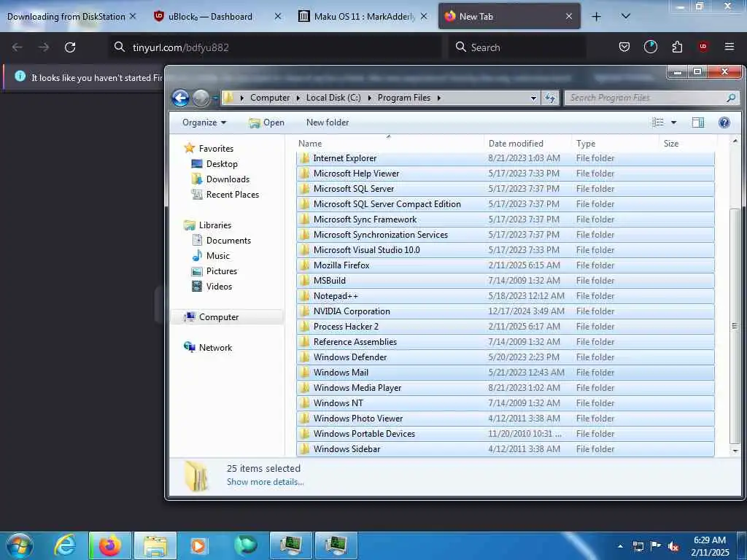The height and width of the screenshot is (560, 747).
Task: Click the uBlock Origin toolbar icon
Action: [703, 47]
